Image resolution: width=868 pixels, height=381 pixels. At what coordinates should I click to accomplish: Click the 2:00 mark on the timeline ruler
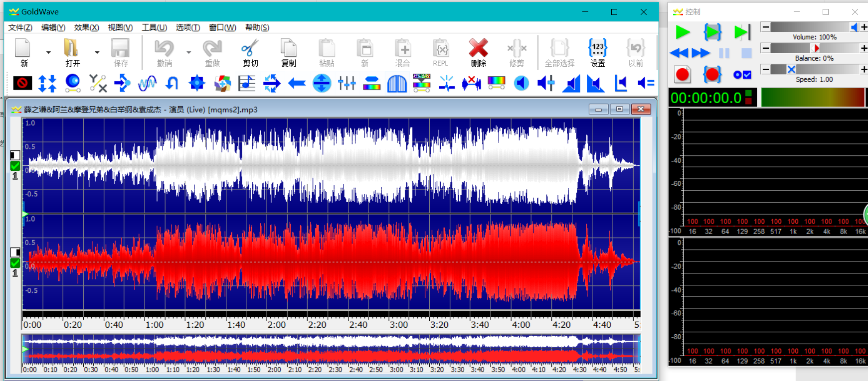pos(277,325)
